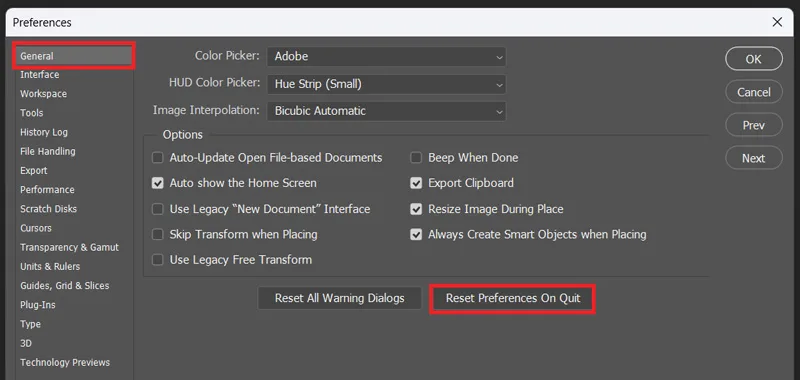Confirm with the OK button
Viewport: 800px width, 380px height.
(754, 59)
